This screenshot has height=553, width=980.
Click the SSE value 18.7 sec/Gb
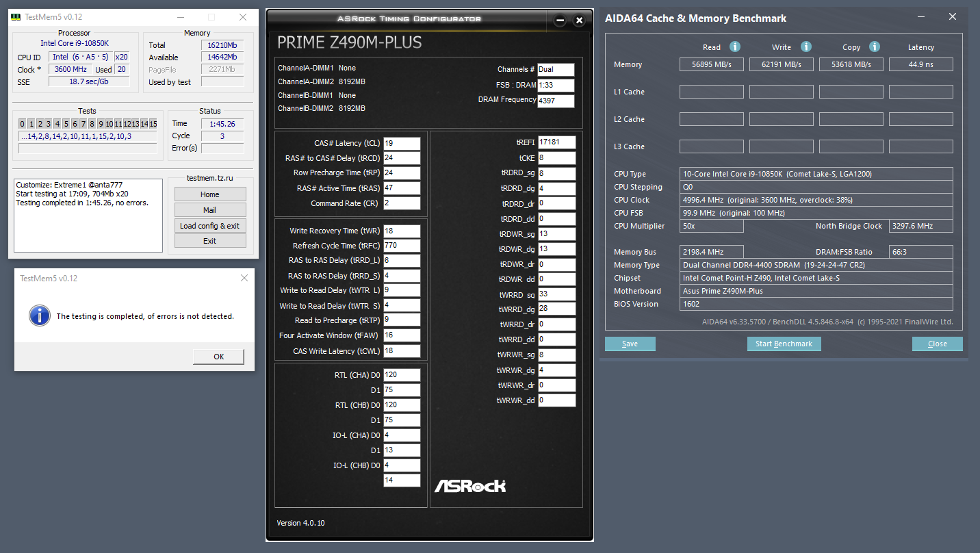click(x=88, y=81)
